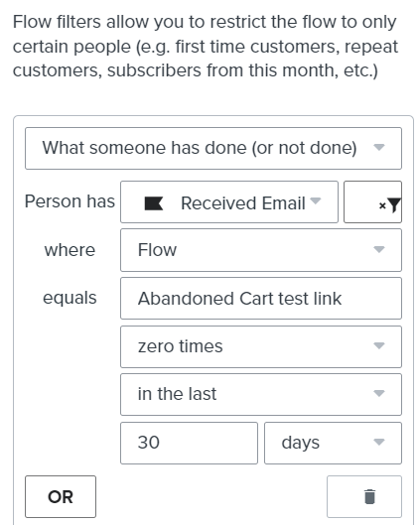420x525 pixels.
Task: Click the caret arrow on Received Email
Action: (315, 200)
